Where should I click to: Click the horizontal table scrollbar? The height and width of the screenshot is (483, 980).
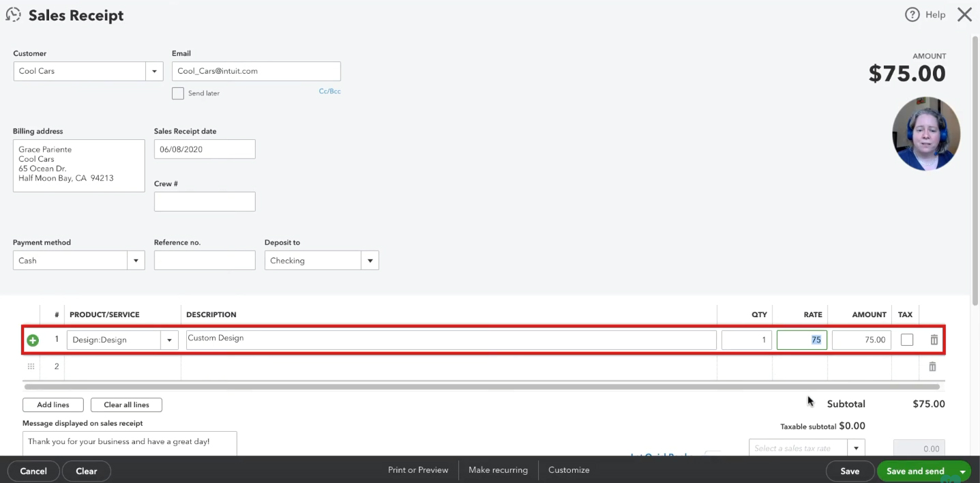tap(481, 387)
